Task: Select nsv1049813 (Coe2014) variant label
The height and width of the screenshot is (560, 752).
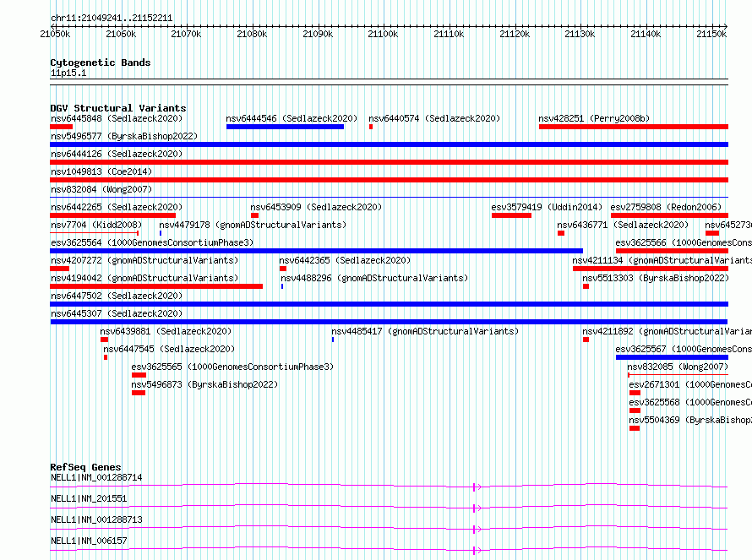Action: 101,171
